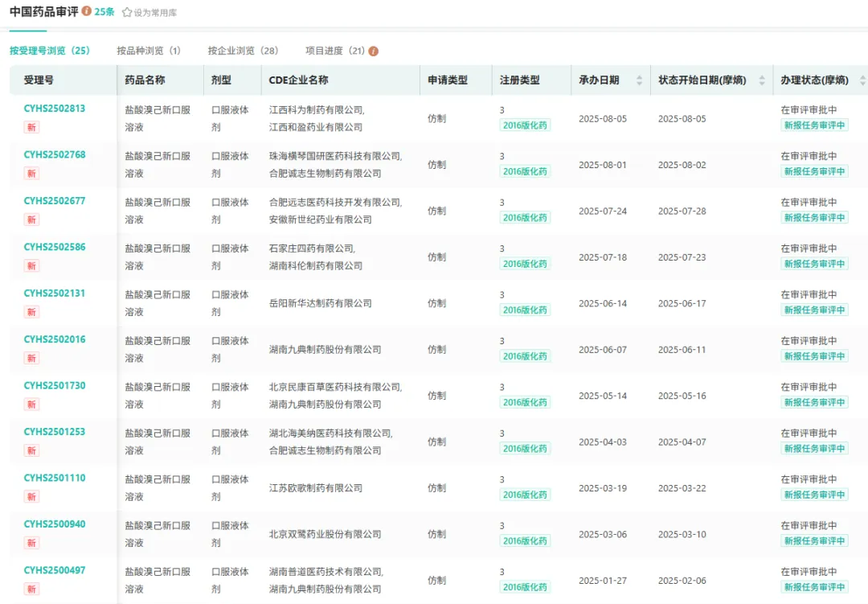Click 新报任务审评中 tag in the CYHS2502677 row

814,218
